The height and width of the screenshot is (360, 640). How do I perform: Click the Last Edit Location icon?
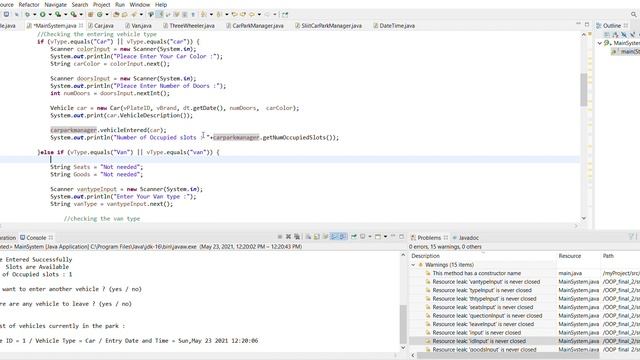point(235,14)
